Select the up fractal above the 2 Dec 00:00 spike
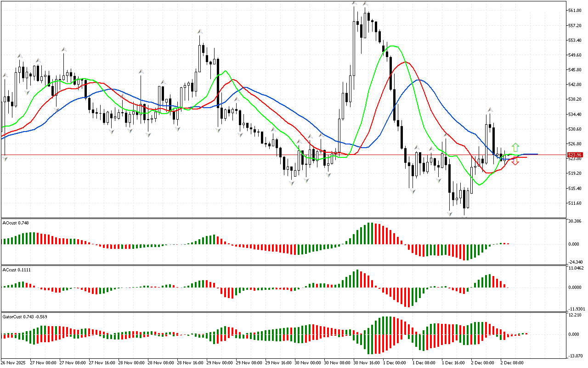Screen dimensions: 588x368 click(x=490, y=109)
